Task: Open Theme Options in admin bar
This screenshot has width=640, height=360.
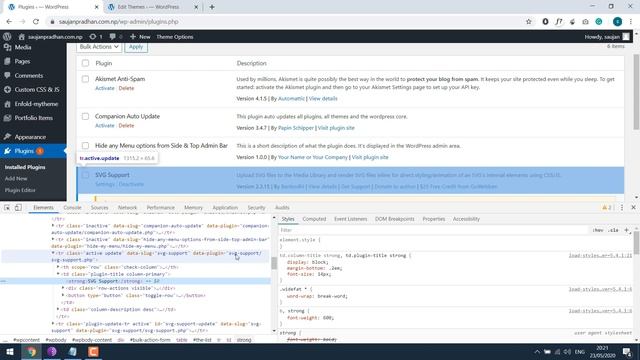Action: 175,37
